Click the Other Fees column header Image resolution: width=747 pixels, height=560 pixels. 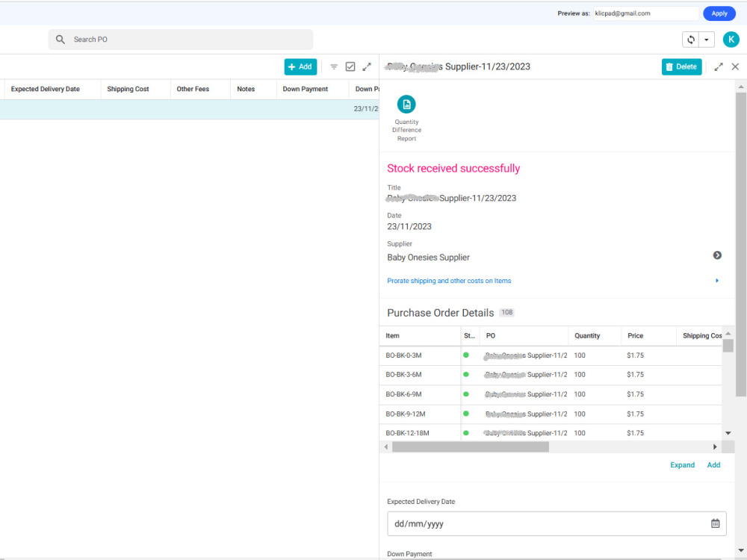click(193, 89)
